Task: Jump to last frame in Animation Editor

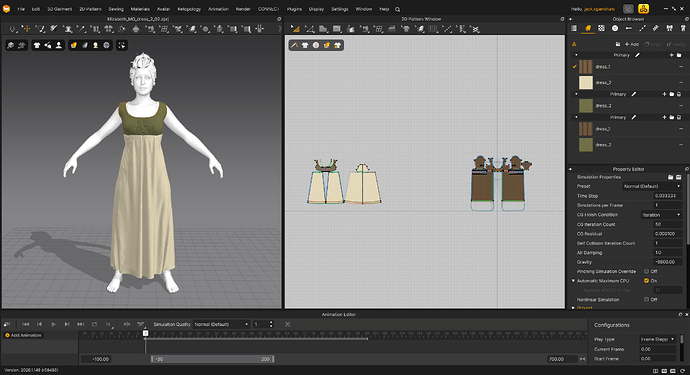Action: [x=81, y=324]
